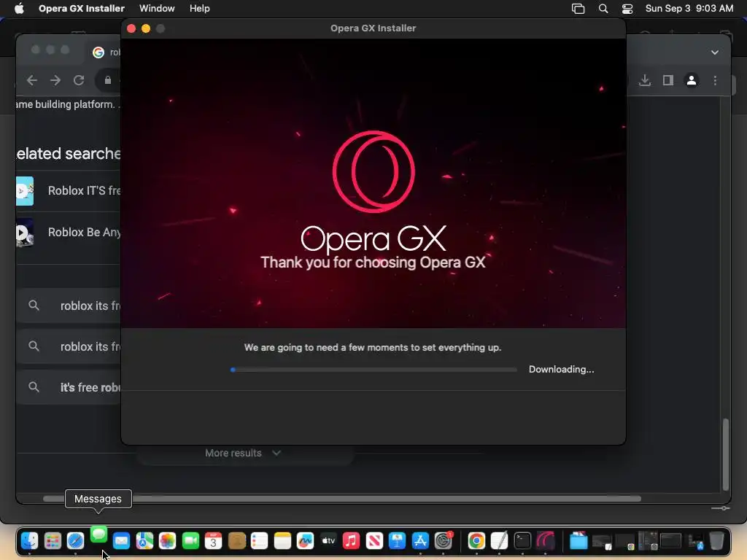Open the Downloads folder in the Dock
Screen dimensions: 747x560
tap(578, 541)
